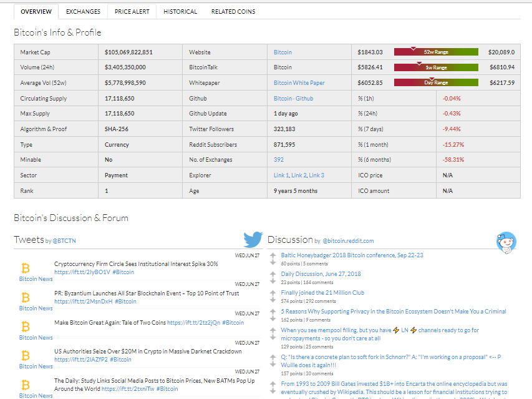The image size is (532, 399).
Task: Click the $20,089.0 52-week high value
Action: point(501,52)
